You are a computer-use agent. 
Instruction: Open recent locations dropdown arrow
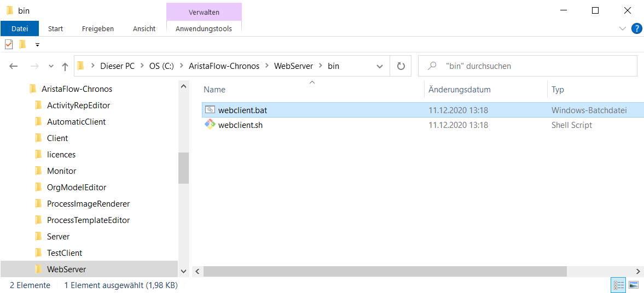point(51,66)
